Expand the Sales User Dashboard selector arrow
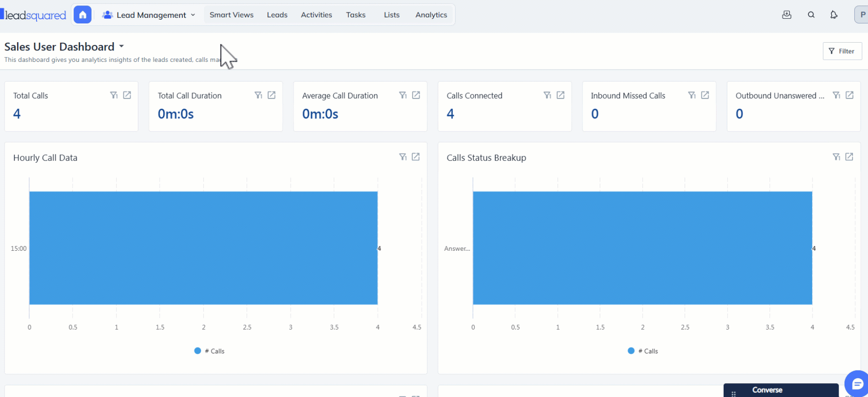Screen dimensions: 868x397 pyautogui.click(x=121, y=46)
